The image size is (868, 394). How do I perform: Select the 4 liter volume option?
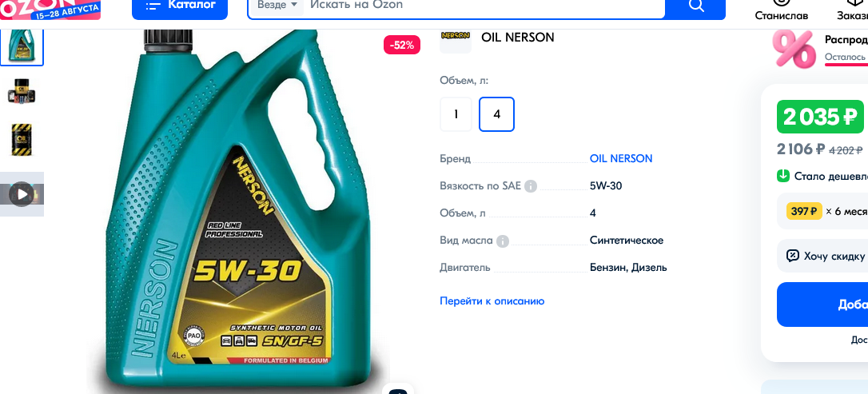click(x=496, y=114)
